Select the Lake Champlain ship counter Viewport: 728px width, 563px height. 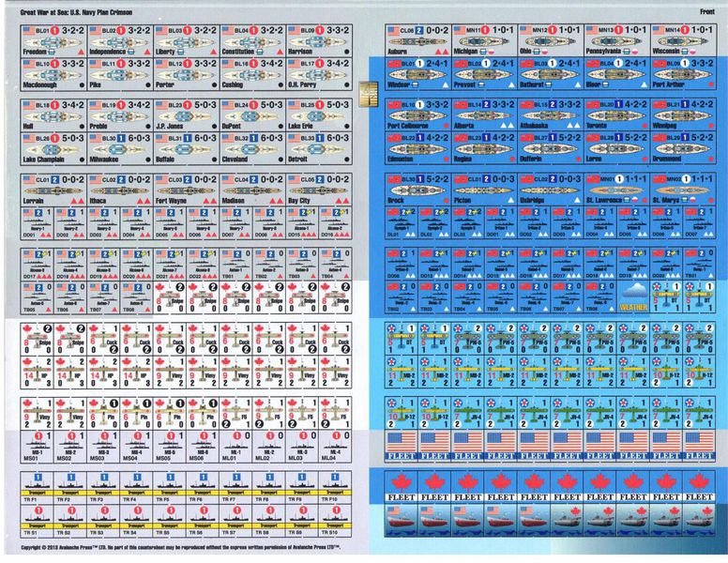pos(53,148)
